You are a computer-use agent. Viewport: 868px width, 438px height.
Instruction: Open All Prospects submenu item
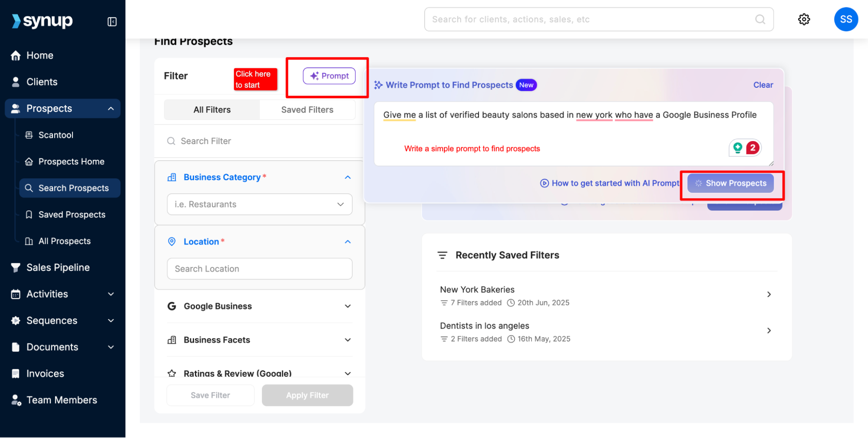pos(64,241)
